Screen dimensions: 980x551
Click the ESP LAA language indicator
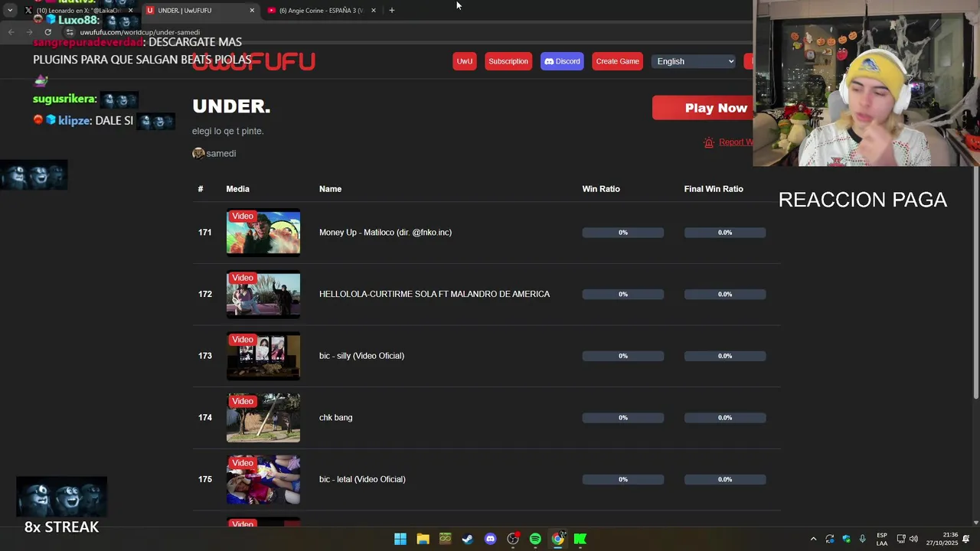pos(882,539)
